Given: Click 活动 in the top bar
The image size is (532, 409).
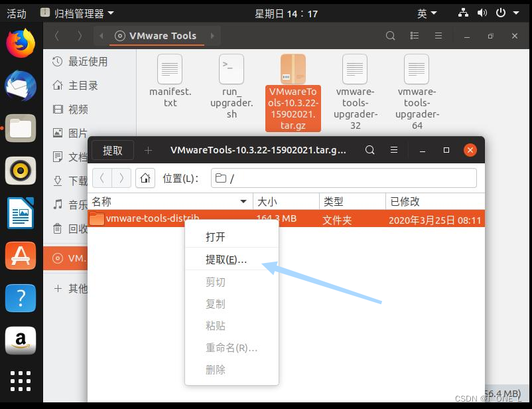Looking at the screenshot, I should 16,12.
